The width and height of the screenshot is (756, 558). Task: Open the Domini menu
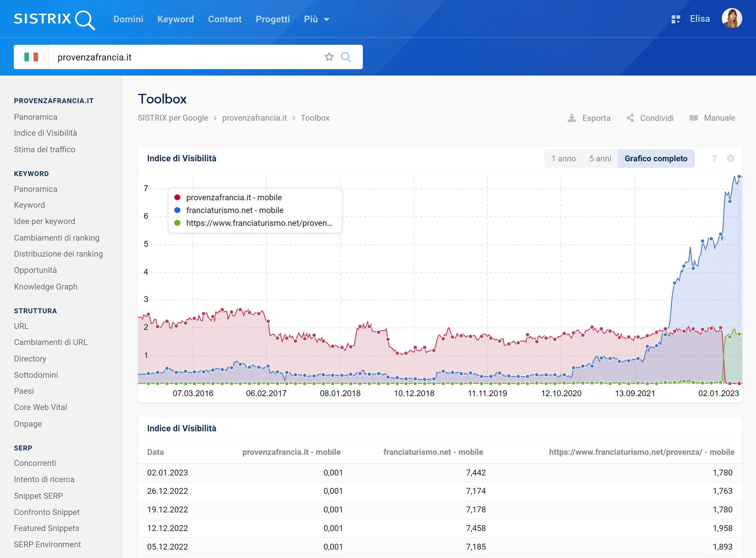(129, 19)
